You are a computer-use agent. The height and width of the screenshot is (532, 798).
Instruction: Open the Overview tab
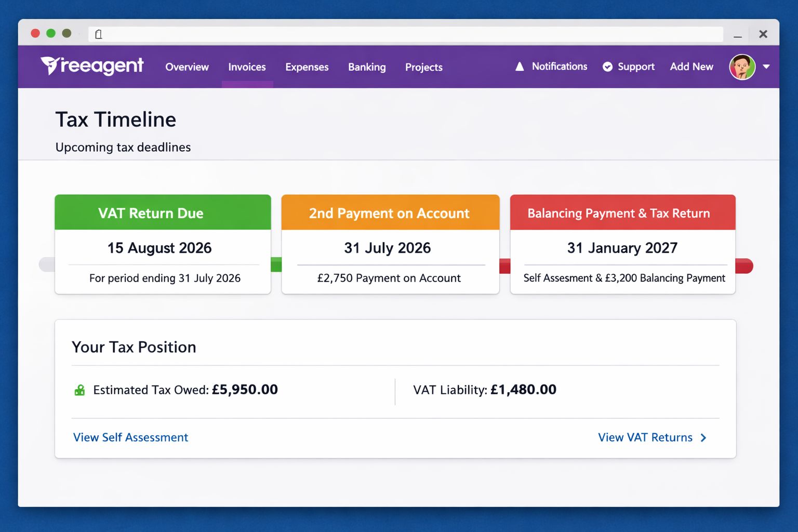pos(187,67)
